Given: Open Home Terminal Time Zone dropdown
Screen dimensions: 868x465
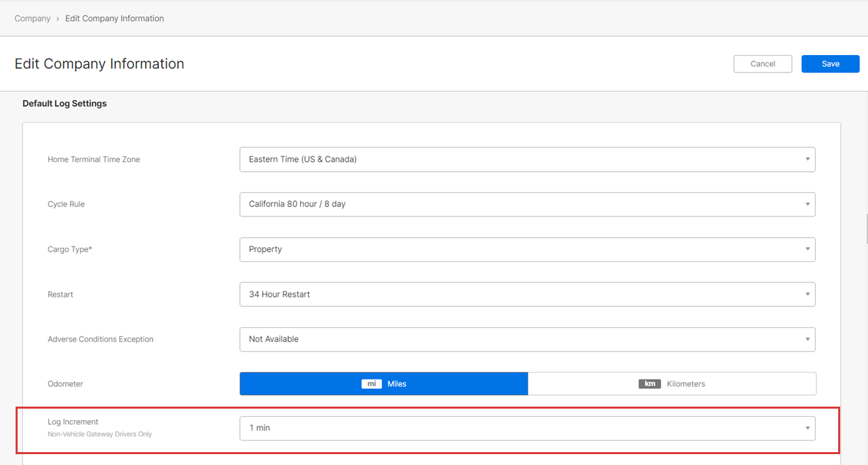Looking at the screenshot, I should tap(528, 160).
